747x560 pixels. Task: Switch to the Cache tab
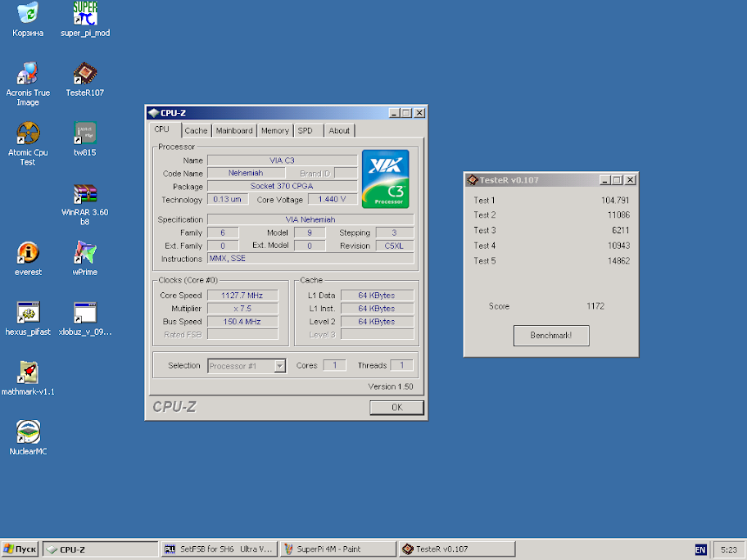tap(197, 130)
